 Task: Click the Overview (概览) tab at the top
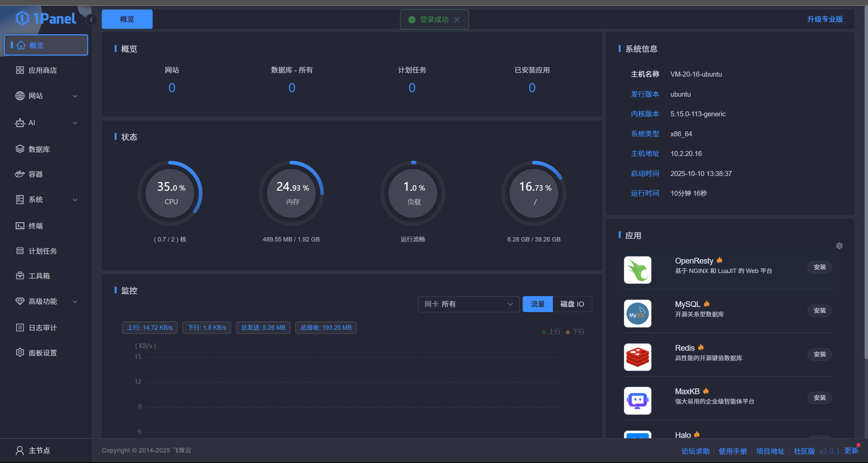point(127,19)
